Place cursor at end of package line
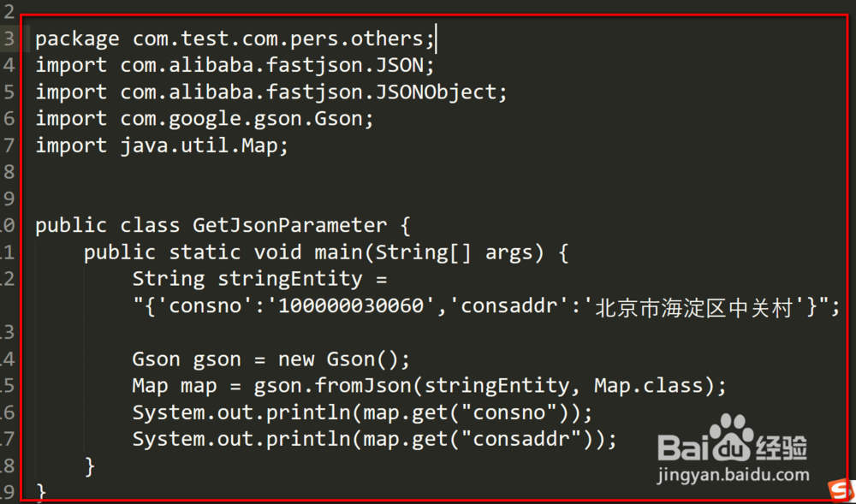Image resolution: width=856 pixels, height=504 pixels. tap(437, 39)
